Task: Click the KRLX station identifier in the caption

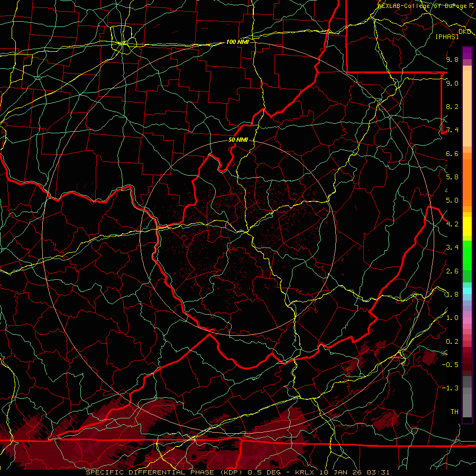Action: pos(305,472)
